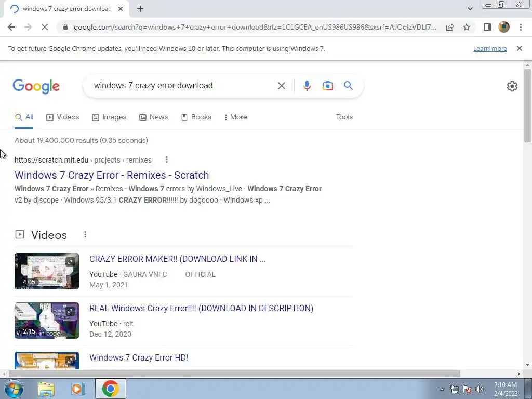Bookmark this page with the star icon
This screenshot has width=532, height=399.
click(467, 27)
